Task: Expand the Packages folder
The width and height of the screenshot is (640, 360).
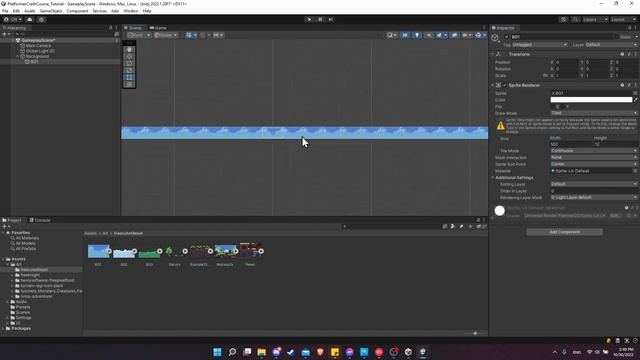Action: tap(3, 328)
